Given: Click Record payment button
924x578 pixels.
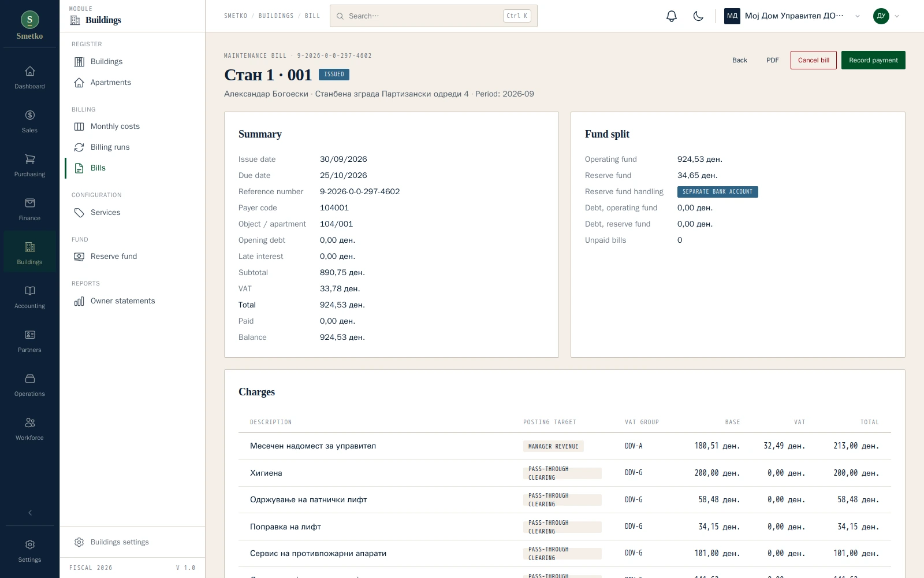Looking at the screenshot, I should [x=873, y=60].
